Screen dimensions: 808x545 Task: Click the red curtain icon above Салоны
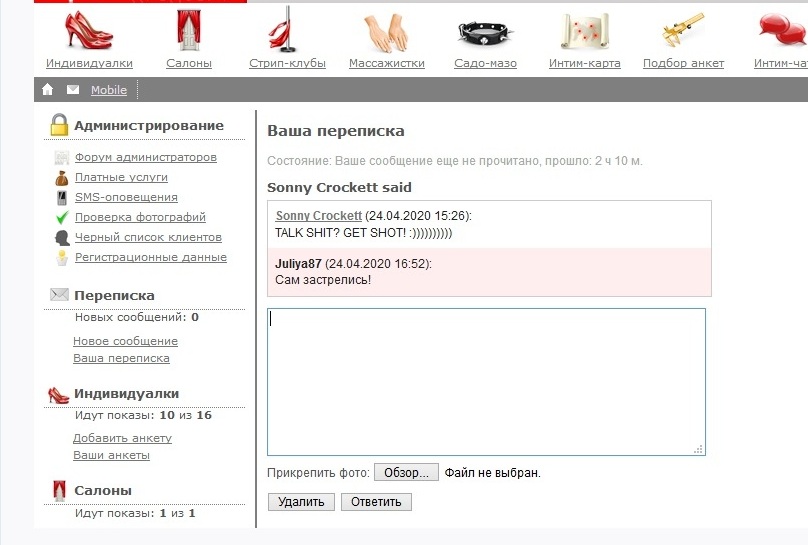point(188,30)
